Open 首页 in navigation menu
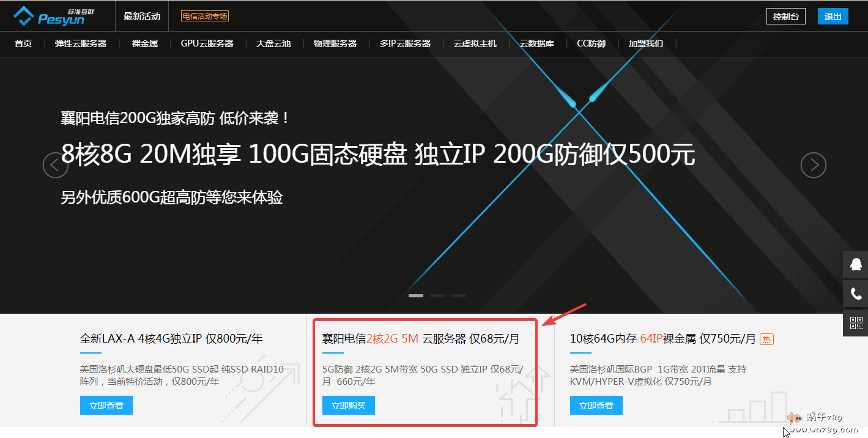The width and height of the screenshot is (868, 438). coord(23,43)
